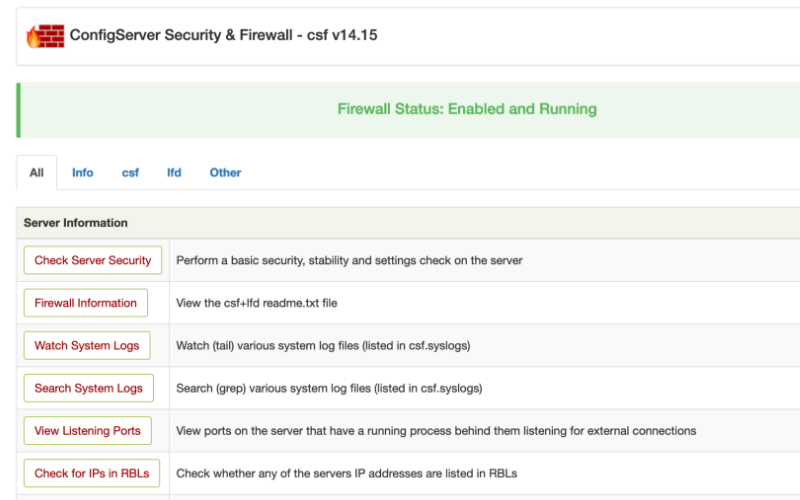Click description text for Check Server Security

click(349, 261)
